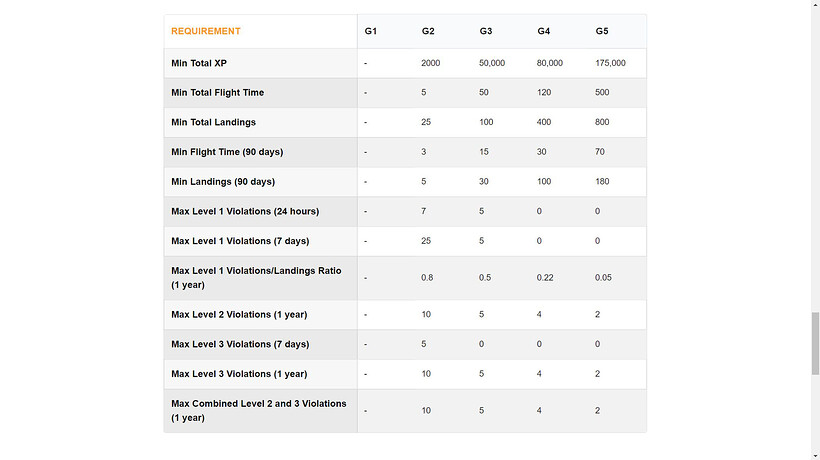
Task: Click G5 value 800 in Min Total Landings
Action: pos(602,122)
